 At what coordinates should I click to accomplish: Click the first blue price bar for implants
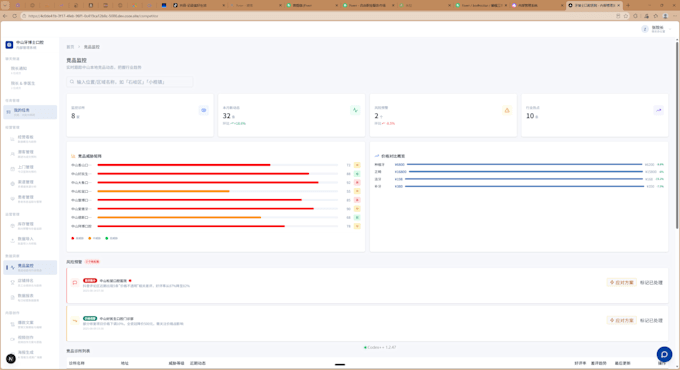coord(524,164)
